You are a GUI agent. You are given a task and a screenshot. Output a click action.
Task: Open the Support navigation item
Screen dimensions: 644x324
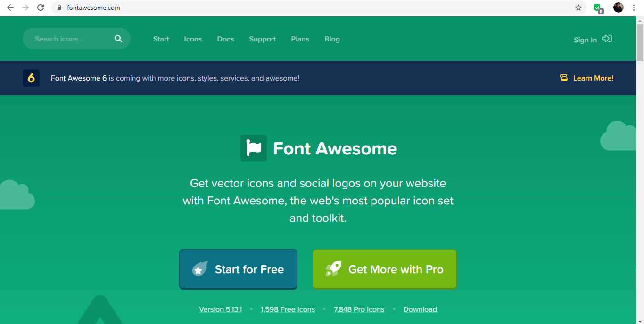pos(263,39)
